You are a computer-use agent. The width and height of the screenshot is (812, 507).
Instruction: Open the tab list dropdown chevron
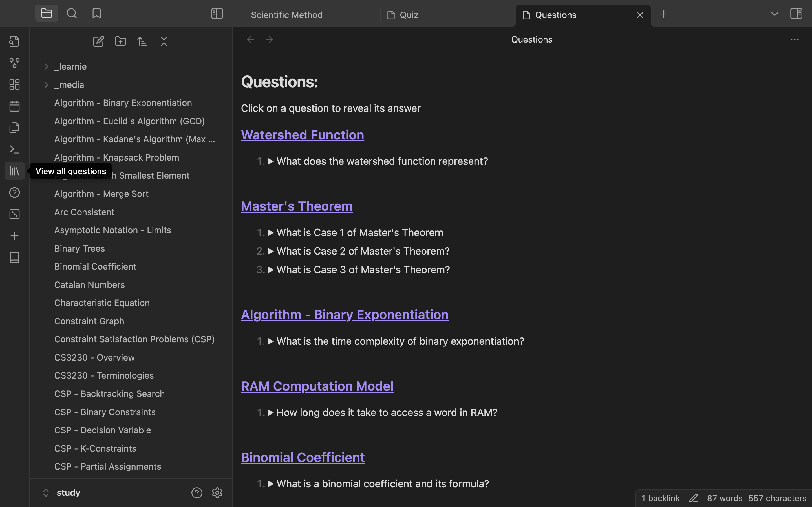coord(775,14)
